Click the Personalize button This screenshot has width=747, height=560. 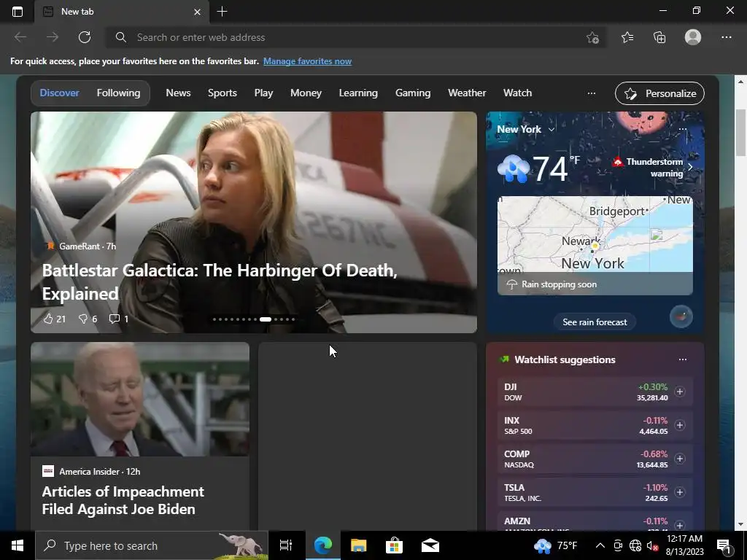click(659, 93)
